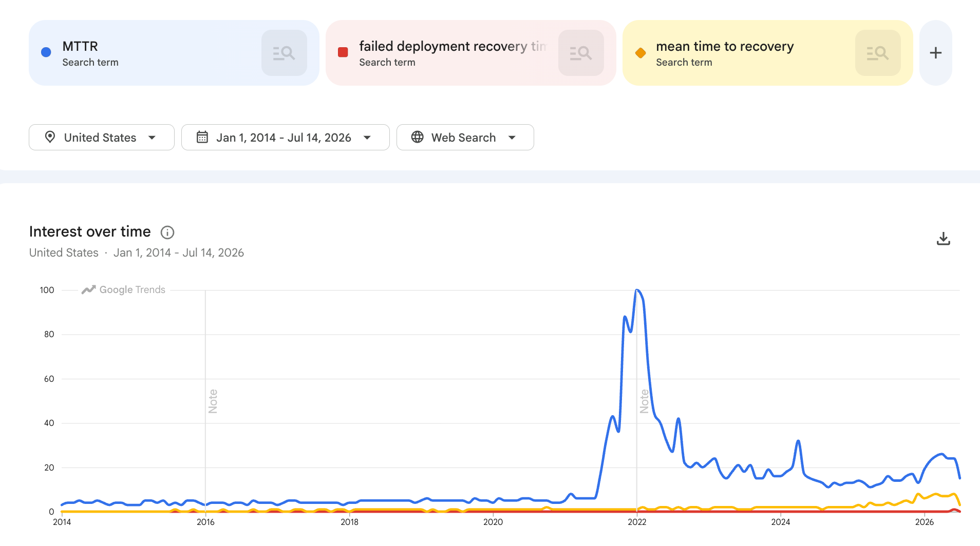The width and height of the screenshot is (980, 546).
Task: Add a comparison term with plus button
Action: (x=936, y=53)
